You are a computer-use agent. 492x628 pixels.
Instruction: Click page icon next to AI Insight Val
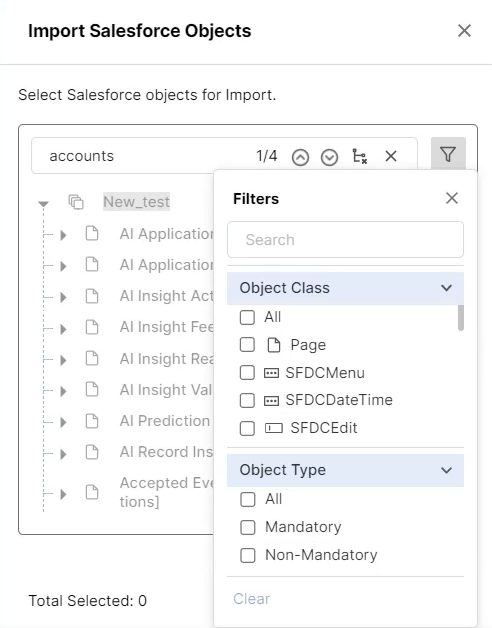[x=92, y=389]
